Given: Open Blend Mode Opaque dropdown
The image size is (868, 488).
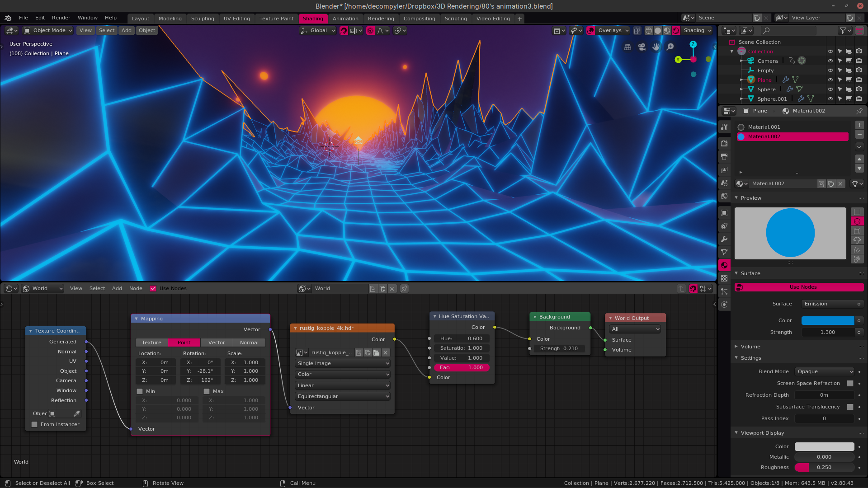Looking at the screenshot, I should click(825, 372).
